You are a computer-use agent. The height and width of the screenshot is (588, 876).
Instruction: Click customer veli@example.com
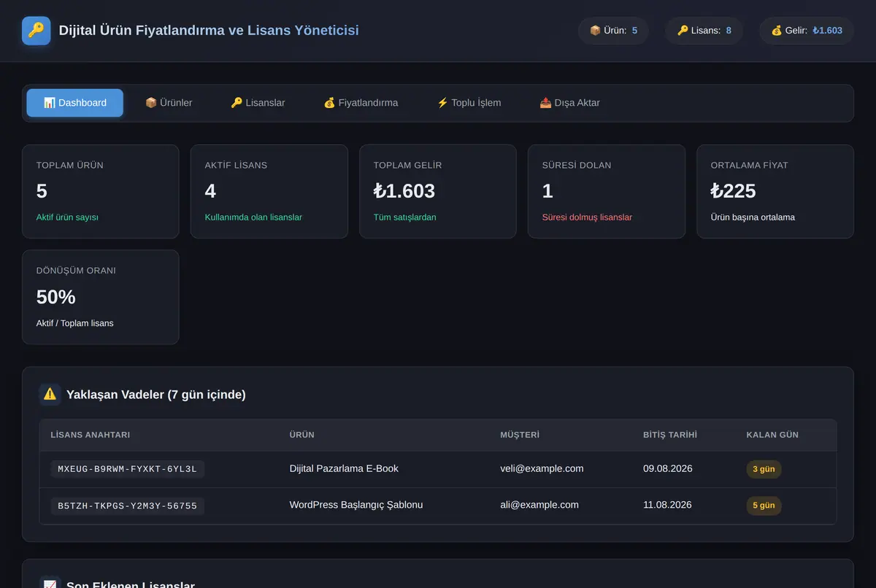tap(542, 468)
